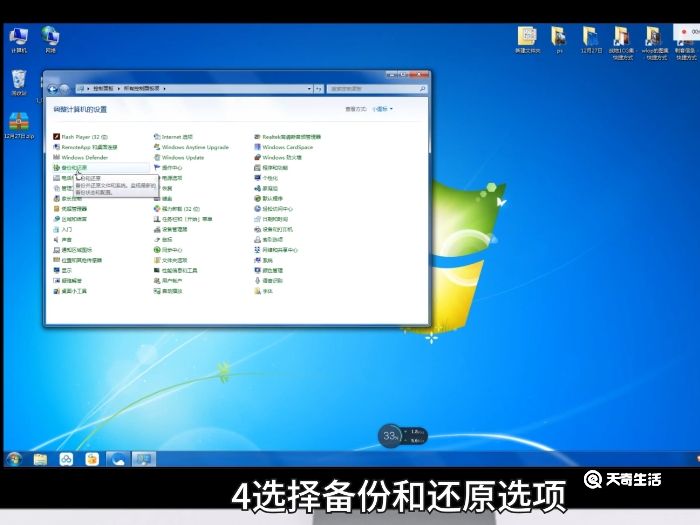This screenshot has height=525, width=700.
Task: Open 设备和打印机 item
Action: 274,229
